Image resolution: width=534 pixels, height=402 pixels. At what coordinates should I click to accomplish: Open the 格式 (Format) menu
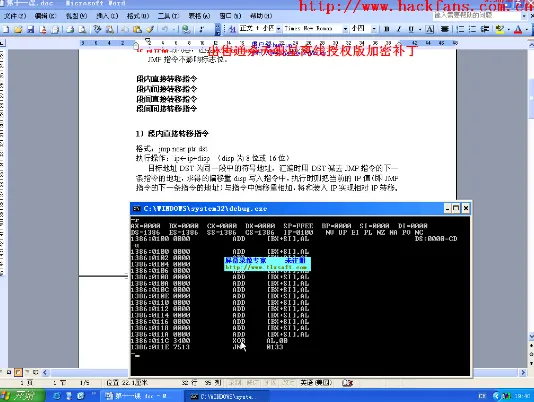(x=138, y=16)
